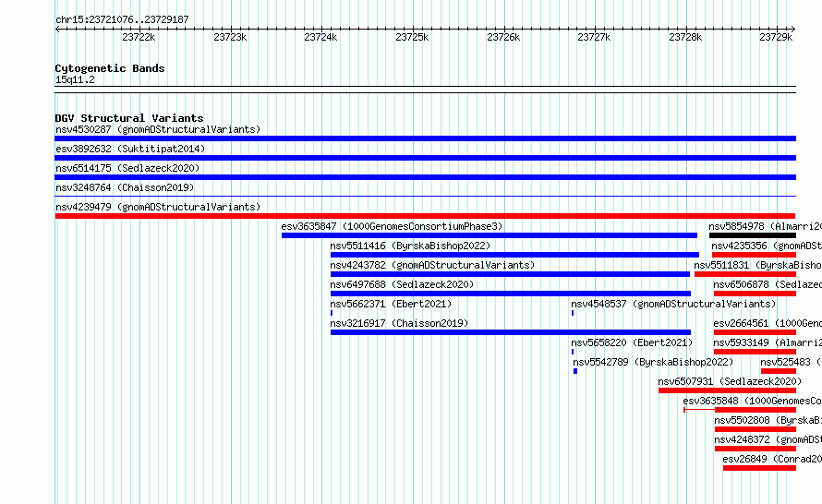Select the blue bar under nsv6497688
Viewport: 822px width, 504px height.
[511, 294]
